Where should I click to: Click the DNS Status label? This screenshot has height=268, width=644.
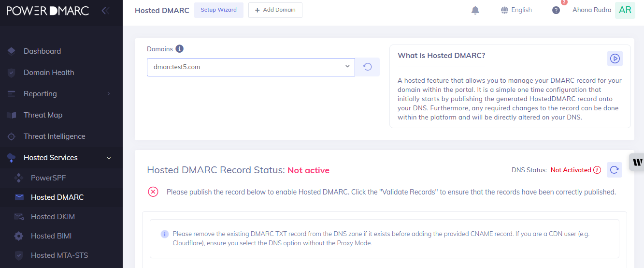(x=530, y=170)
